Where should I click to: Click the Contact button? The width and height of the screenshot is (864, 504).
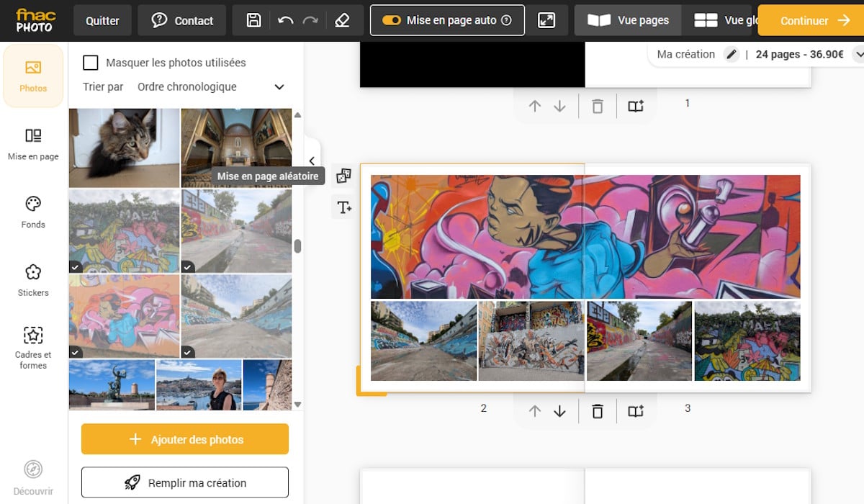182,20
